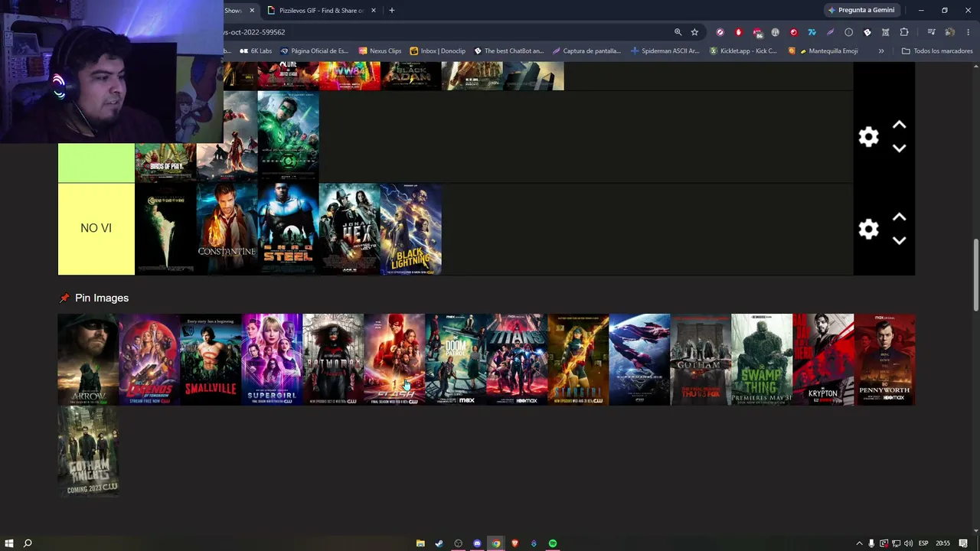Close the Pizzilevos GIF tab
980x551 pixels.
[374, 11]
